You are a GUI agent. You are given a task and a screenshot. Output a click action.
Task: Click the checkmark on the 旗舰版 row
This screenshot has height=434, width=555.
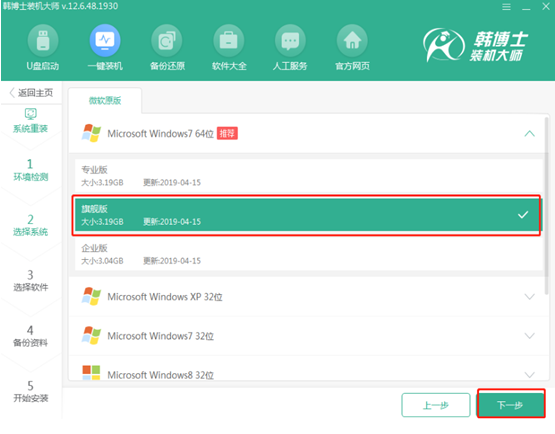(x=523, y=215)
